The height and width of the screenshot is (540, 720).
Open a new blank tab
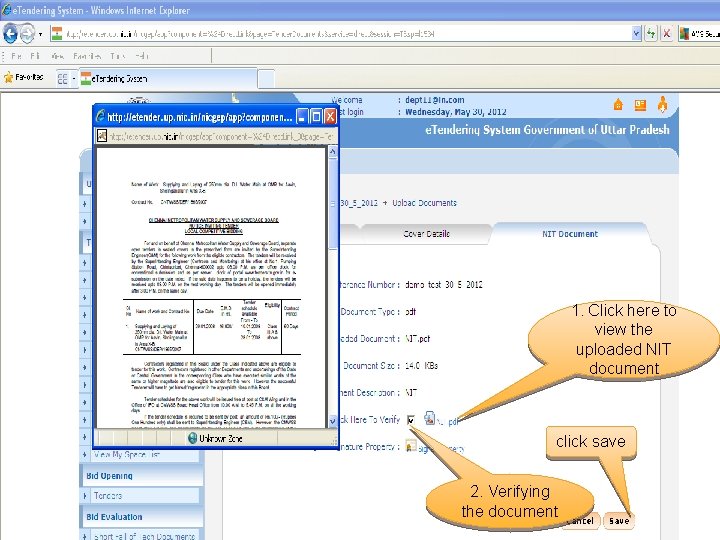pos(266,79)
